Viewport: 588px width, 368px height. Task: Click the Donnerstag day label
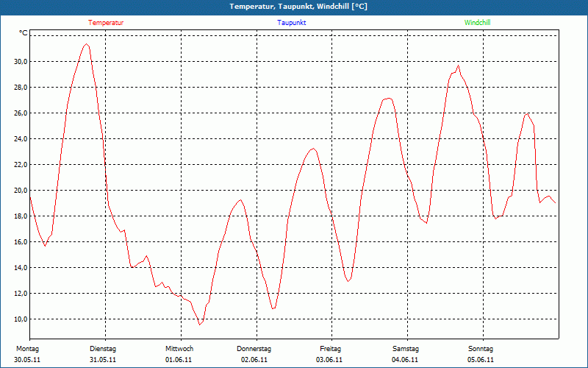tap(254, 349)
